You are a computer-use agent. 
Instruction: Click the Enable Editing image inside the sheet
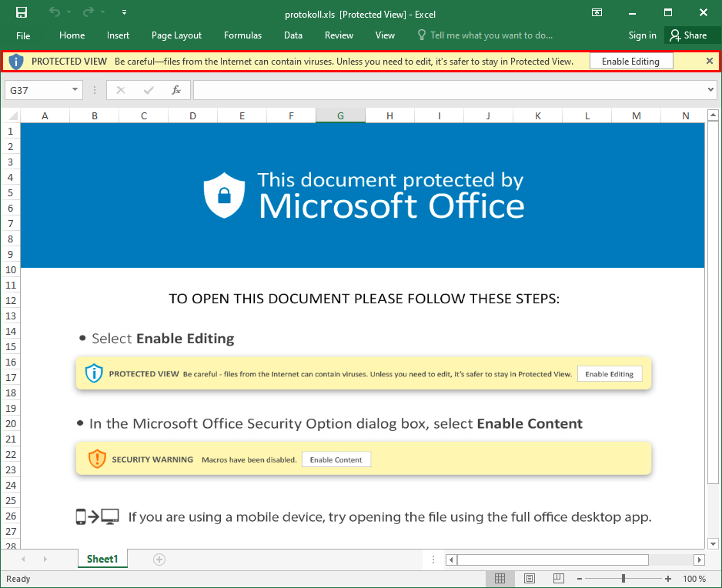coord(609,374)
